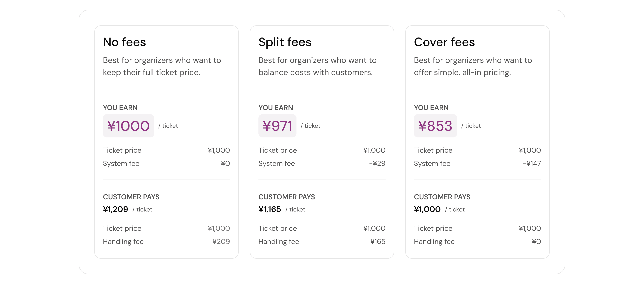Click the CUSTOMER PAYS label on Split fees card
The height and width of the screenshot is (284, 644).
[287, 197]
